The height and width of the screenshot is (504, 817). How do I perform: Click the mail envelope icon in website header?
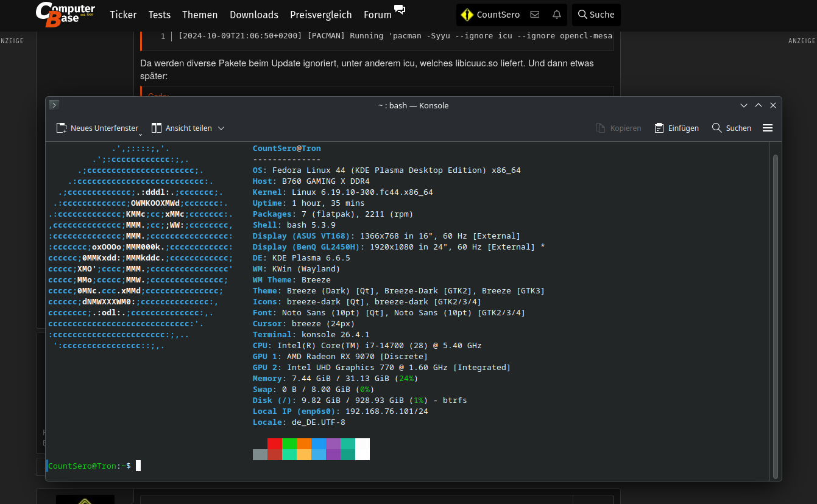pyautogui.click(x=535, y=15)
